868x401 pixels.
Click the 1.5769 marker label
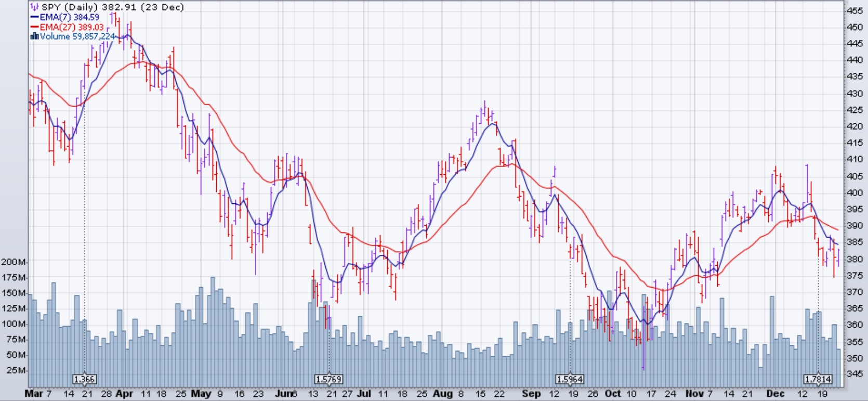pyautogui.click(x=329, y=379)
